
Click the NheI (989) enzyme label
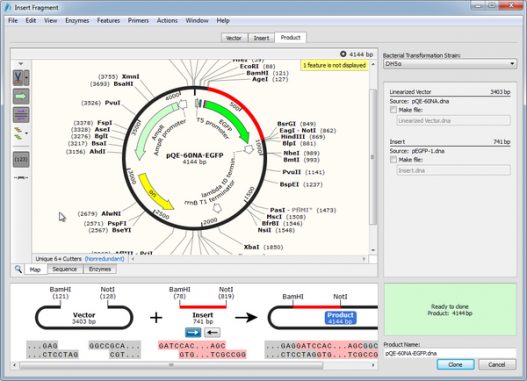tap(301, 153)
